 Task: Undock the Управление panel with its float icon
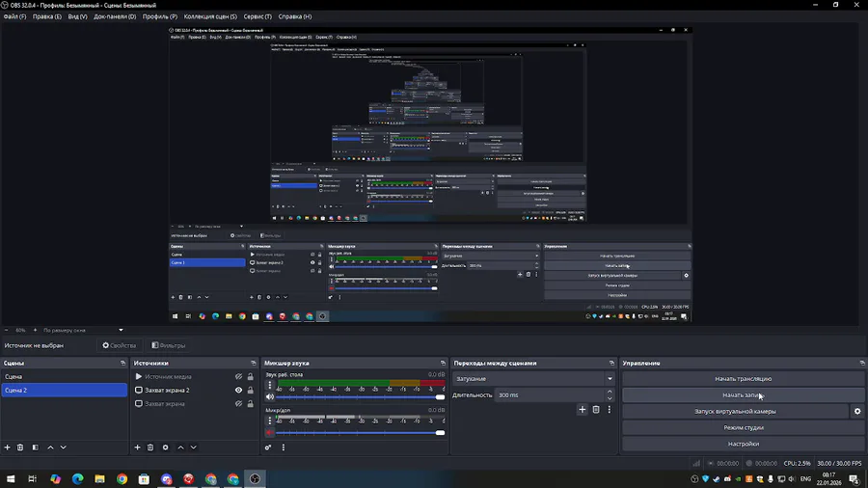862,363
